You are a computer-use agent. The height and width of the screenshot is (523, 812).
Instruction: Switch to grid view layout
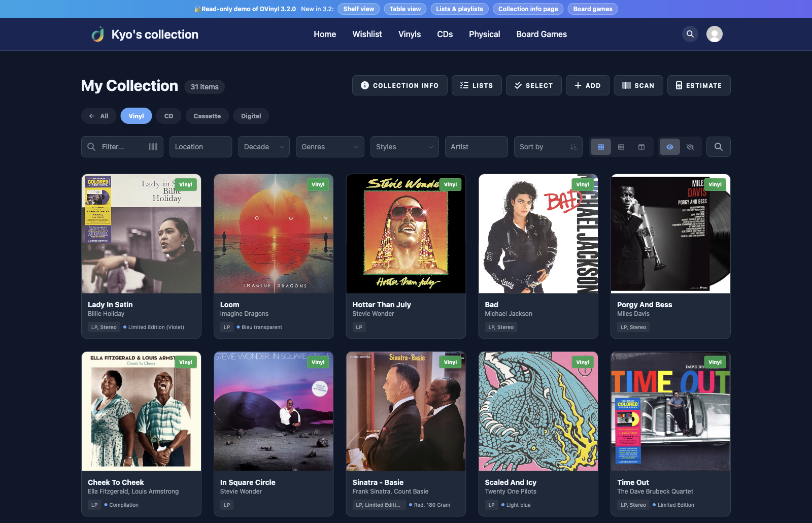point(601,147)
